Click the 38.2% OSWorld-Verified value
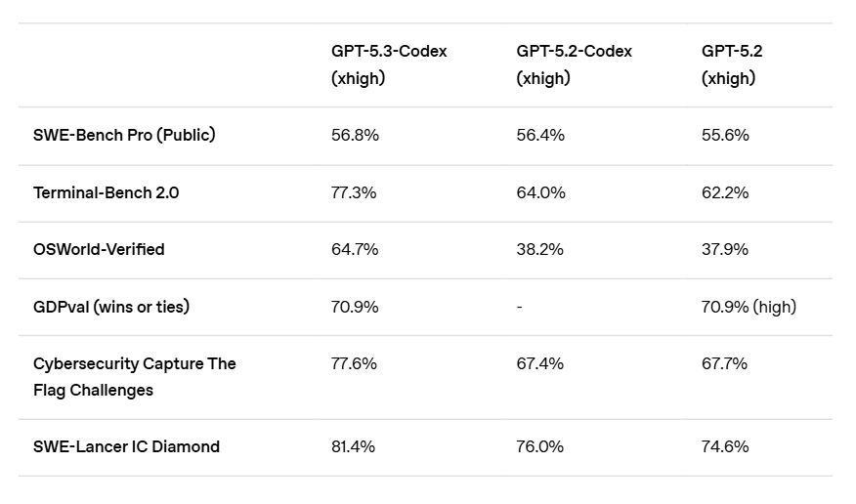 coord(540,249)
